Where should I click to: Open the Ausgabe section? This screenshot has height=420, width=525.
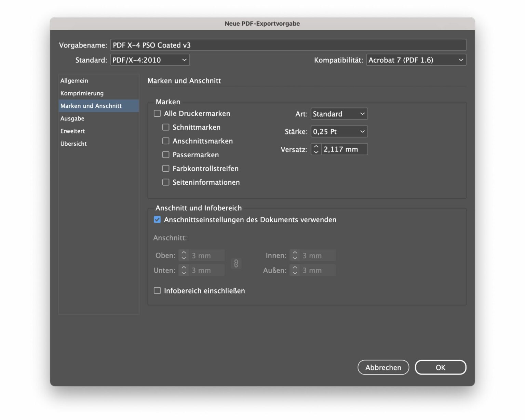coord(99,119)
